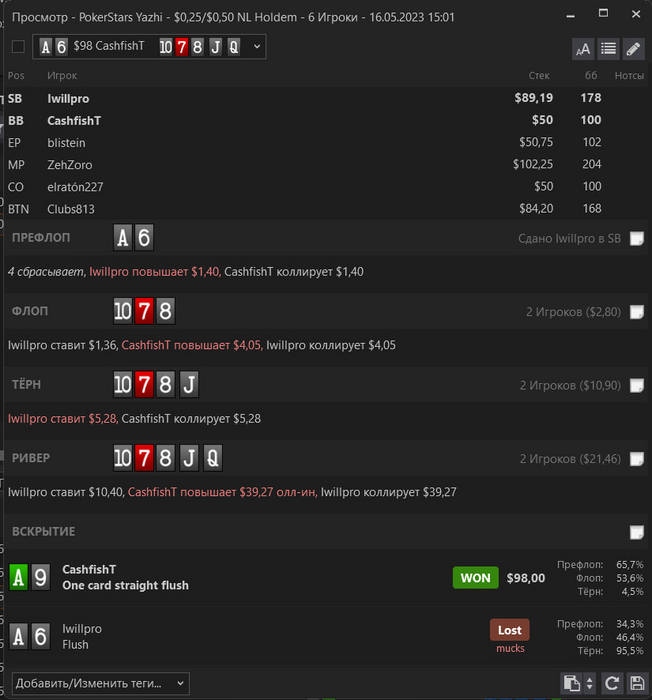Expand the hand selector dropdown arrow
This screenshot has height=700, width=652.
click(x=257, y=46)
